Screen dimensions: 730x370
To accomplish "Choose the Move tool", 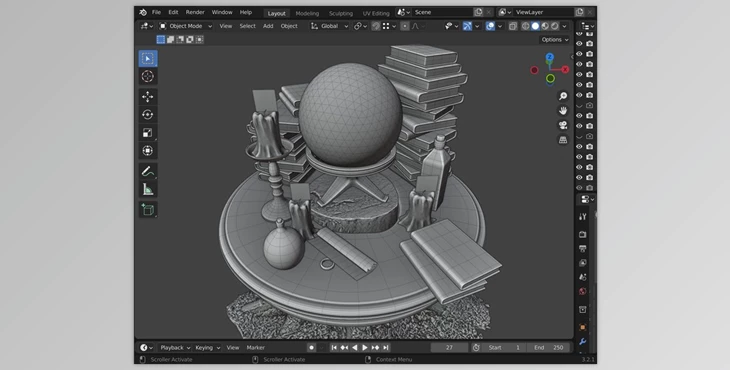I will click(x=148, y=96).
